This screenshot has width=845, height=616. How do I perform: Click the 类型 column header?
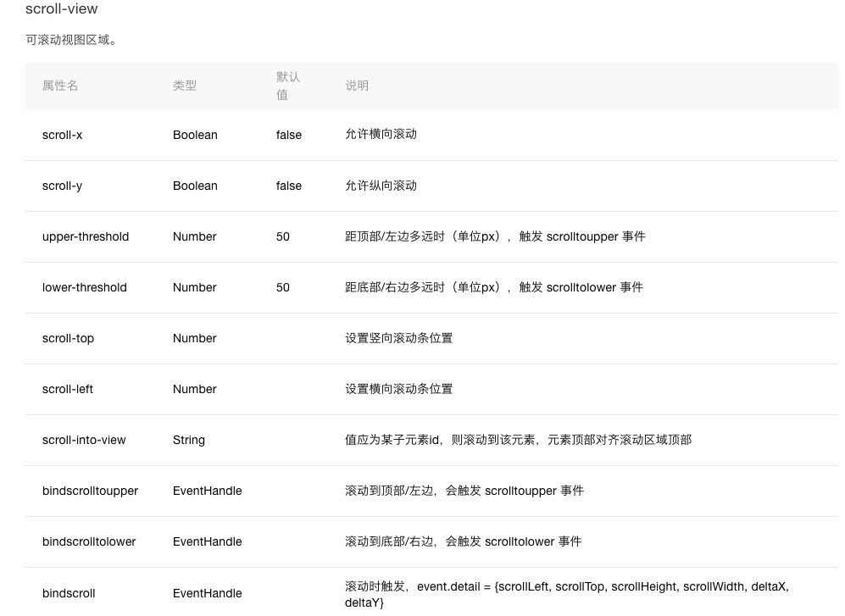click(x=185, y=86)
